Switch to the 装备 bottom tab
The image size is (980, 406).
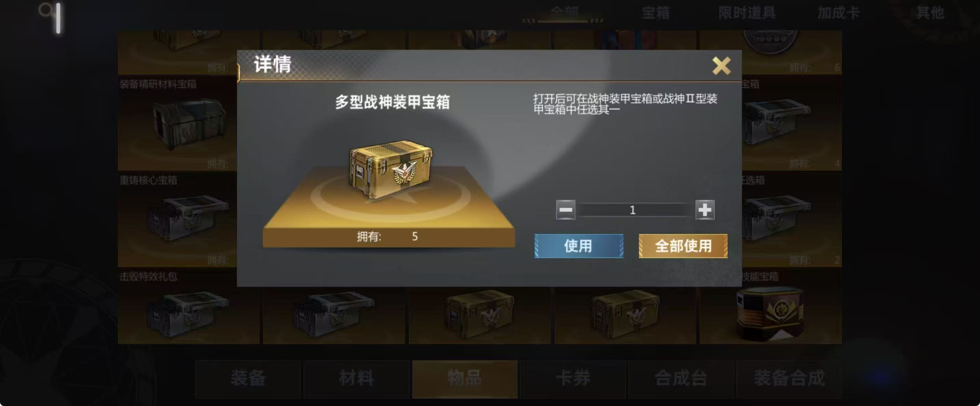248,379
